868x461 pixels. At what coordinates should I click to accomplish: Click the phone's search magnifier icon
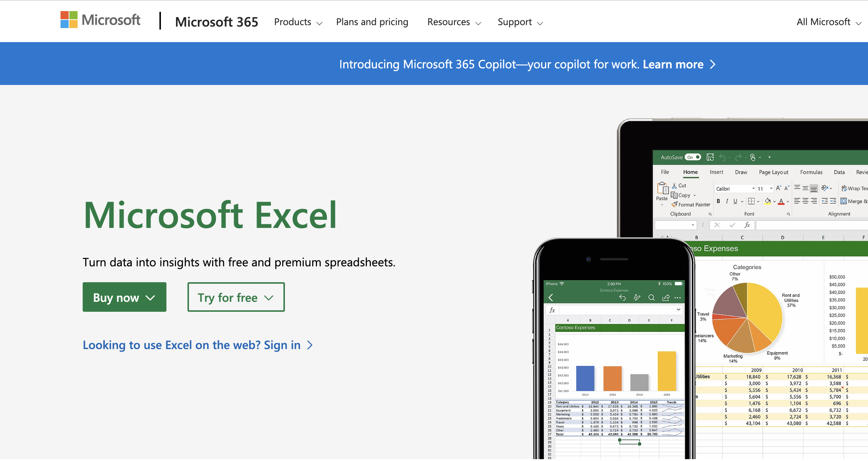tap(651, 298)
